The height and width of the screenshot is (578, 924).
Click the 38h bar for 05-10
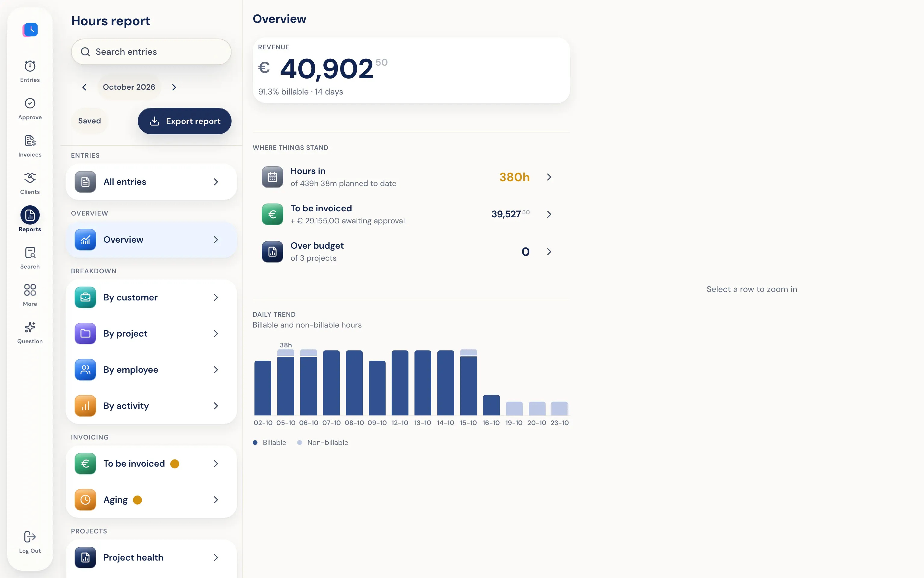point(286,382)
